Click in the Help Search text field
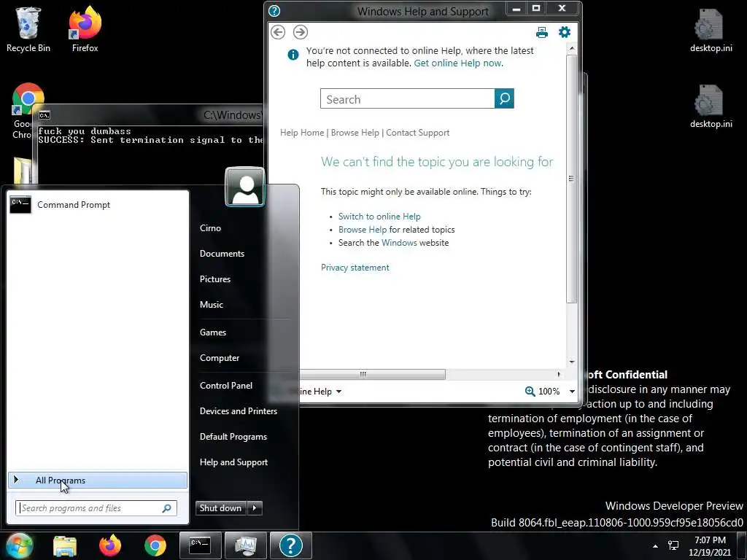Screen dimensions: 747x560 click(408, 98)
